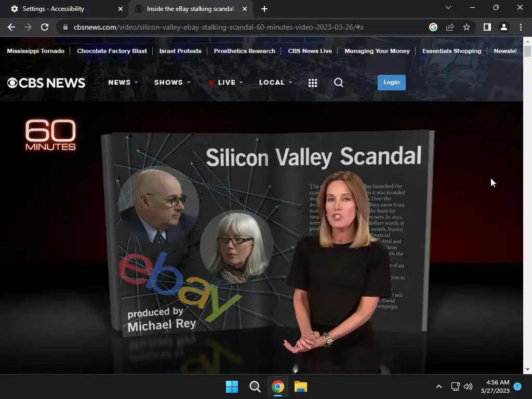Open a new tab with plus button
This screenshot has height=399, width=532.
tap(264, 9)
